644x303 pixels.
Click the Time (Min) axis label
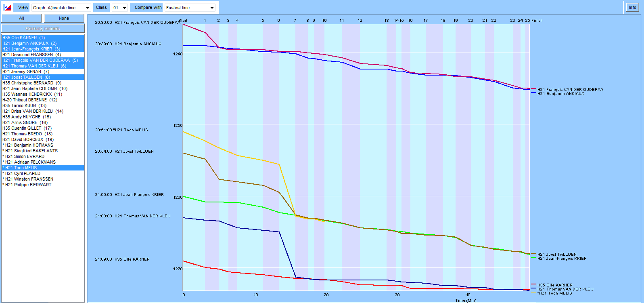[466, 300]
